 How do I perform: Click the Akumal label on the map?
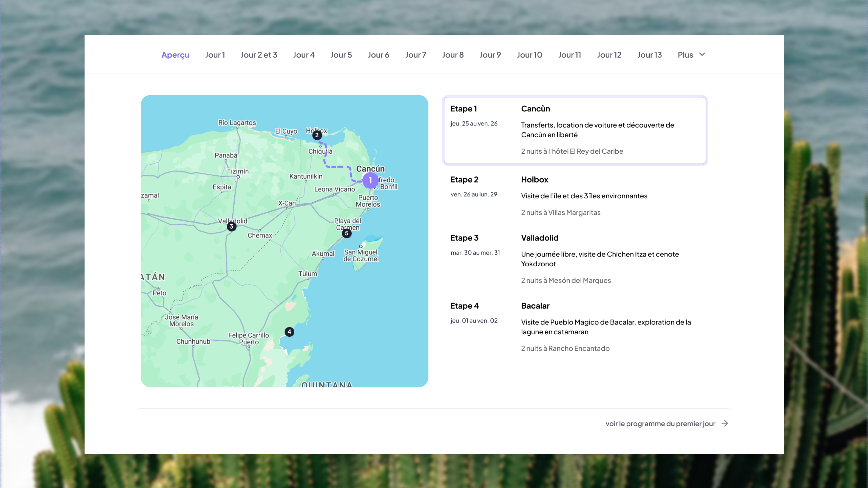[323, 253]
